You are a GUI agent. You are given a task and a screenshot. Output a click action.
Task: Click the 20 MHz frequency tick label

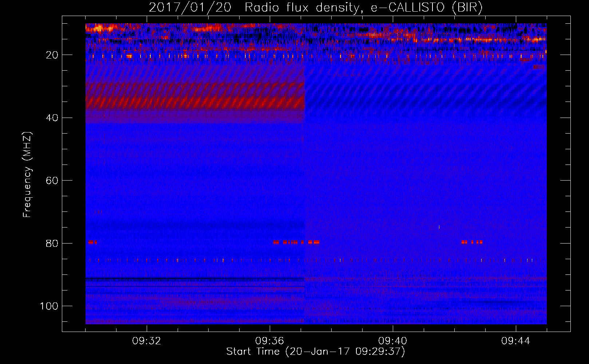(x=52, y=55)
